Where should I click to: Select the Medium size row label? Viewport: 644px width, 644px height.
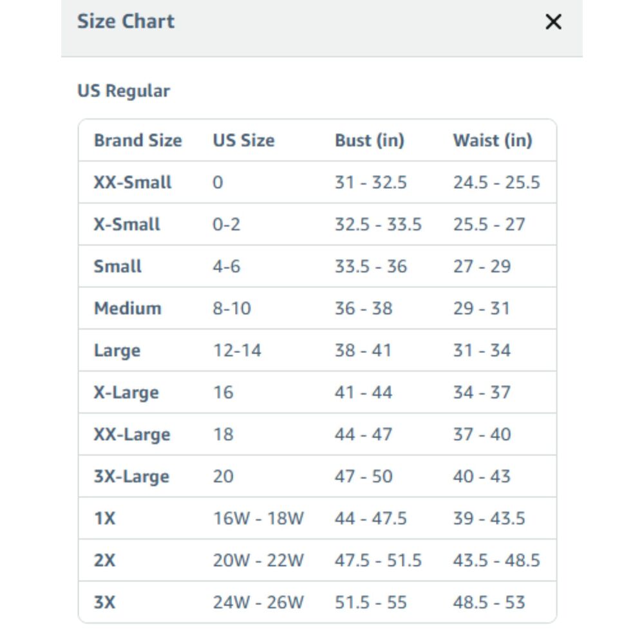coord(128,308)
